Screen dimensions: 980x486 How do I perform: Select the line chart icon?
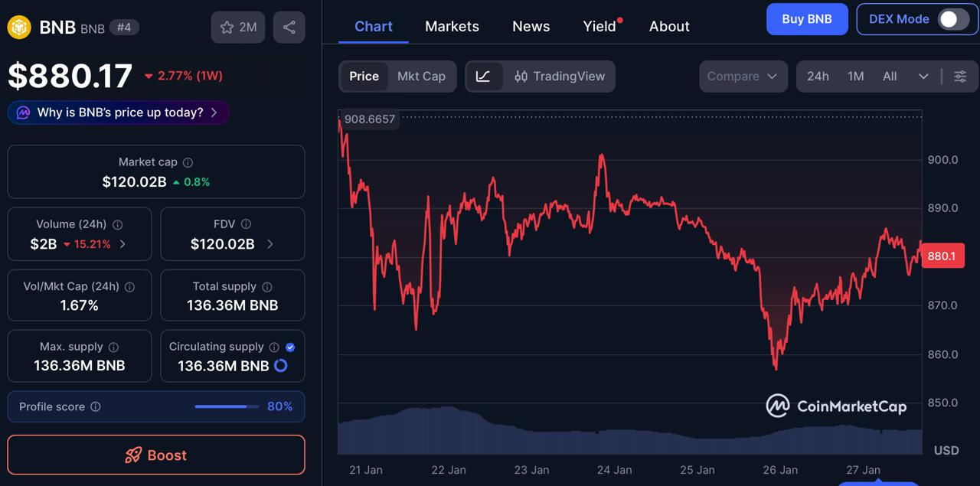click(483, 77)
